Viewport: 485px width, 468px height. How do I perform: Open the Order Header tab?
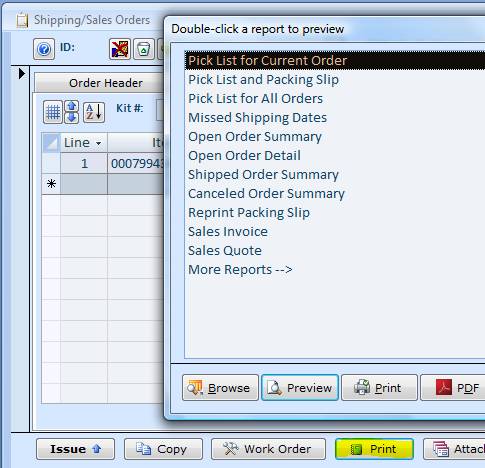point(106,83)
